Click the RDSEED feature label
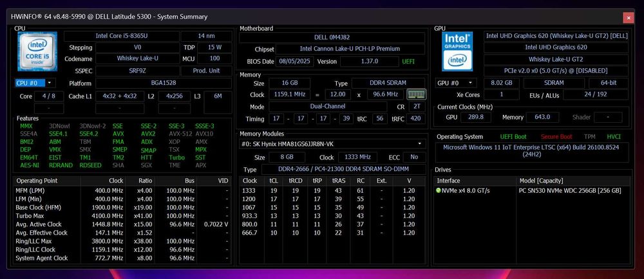Screen dimensions: 644x279 click(x=90, y=165)
